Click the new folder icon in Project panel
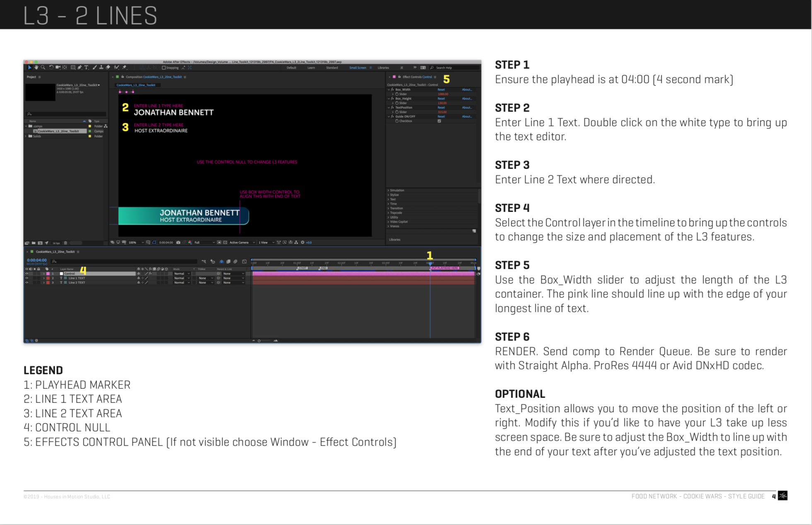 click(34, 243)
